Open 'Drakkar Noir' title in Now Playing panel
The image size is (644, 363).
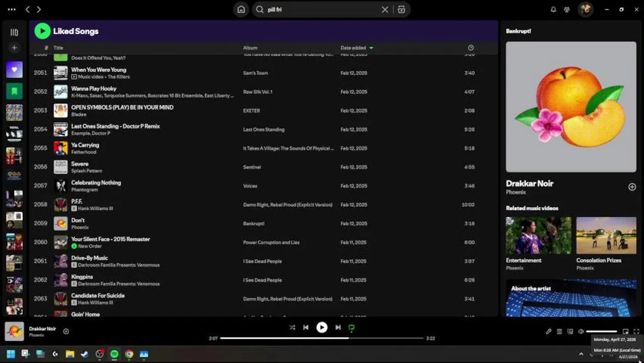point(530,184)
